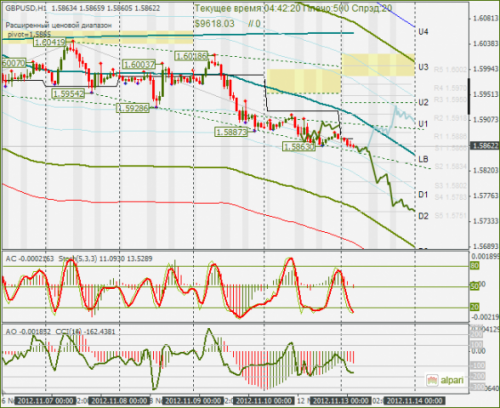Click the U1 level label
Screen dimensions: 500x408
[x=423, y=124]
